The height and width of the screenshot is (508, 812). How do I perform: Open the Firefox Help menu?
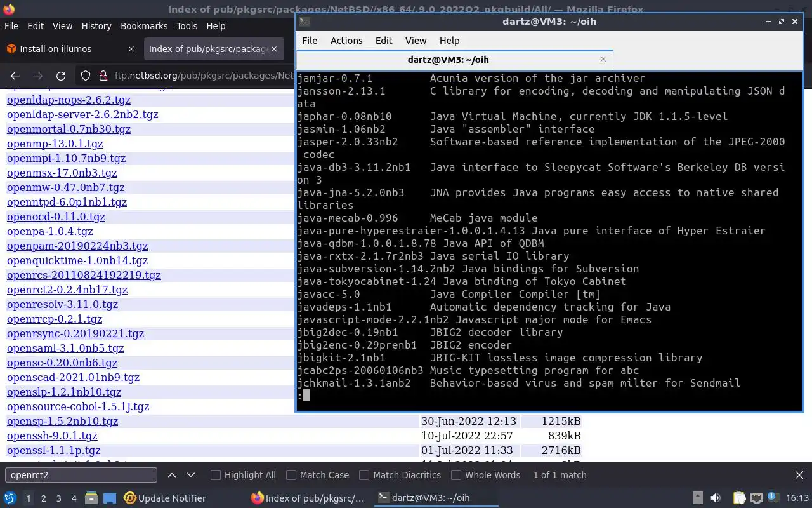(x=216, y=26)
